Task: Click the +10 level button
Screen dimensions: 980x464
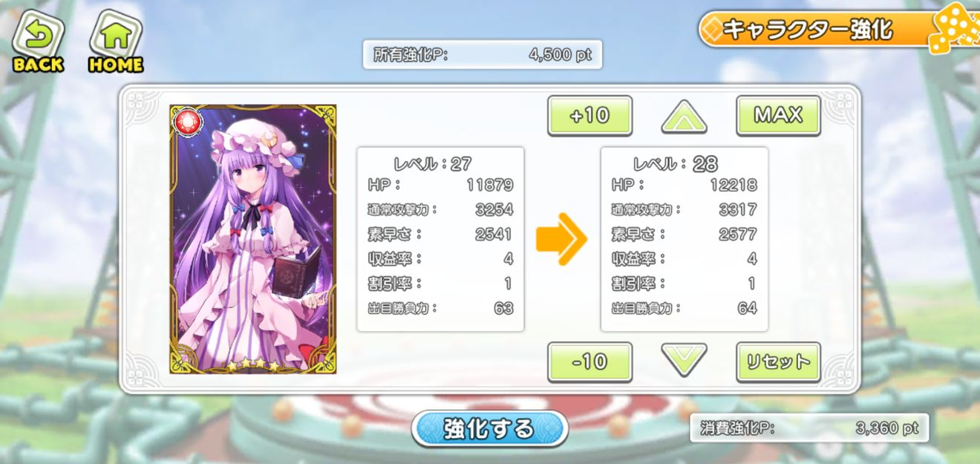Action: tap(590, 116)
